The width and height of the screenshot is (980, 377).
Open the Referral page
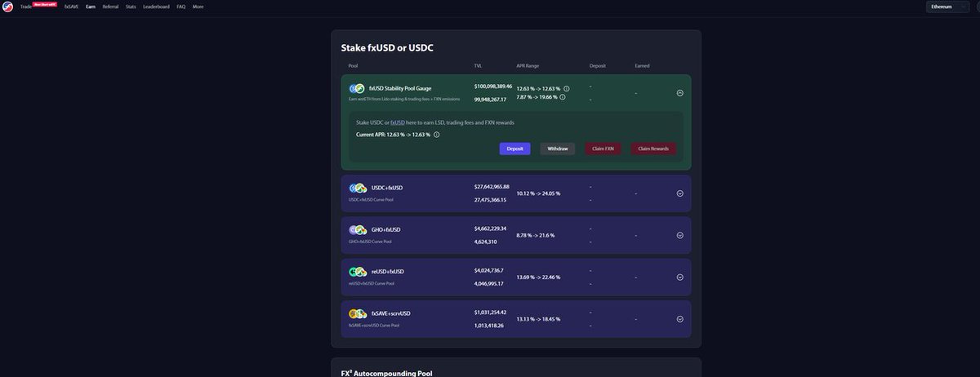coord(111,7)
